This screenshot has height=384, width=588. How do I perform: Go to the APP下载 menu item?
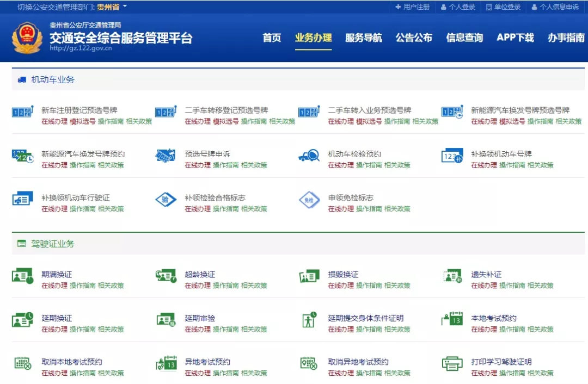pyautogui.click(x=515, y=38)
